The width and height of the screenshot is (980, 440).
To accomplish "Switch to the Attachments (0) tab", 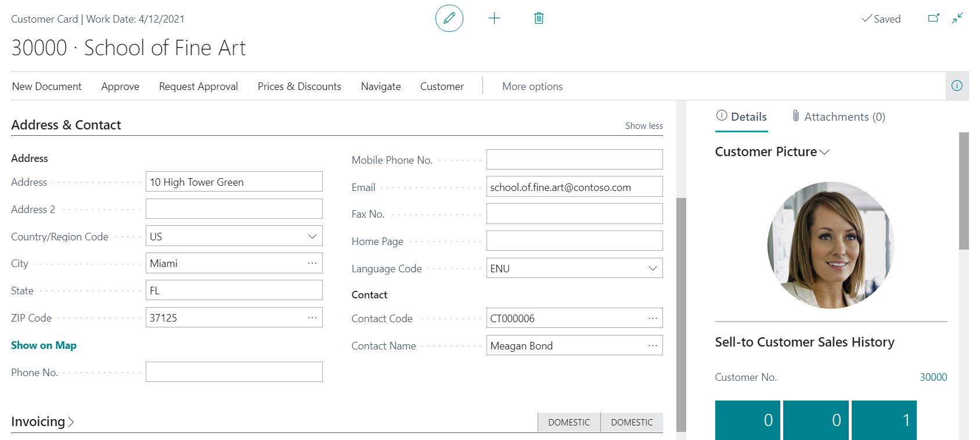I will point(838,117).
